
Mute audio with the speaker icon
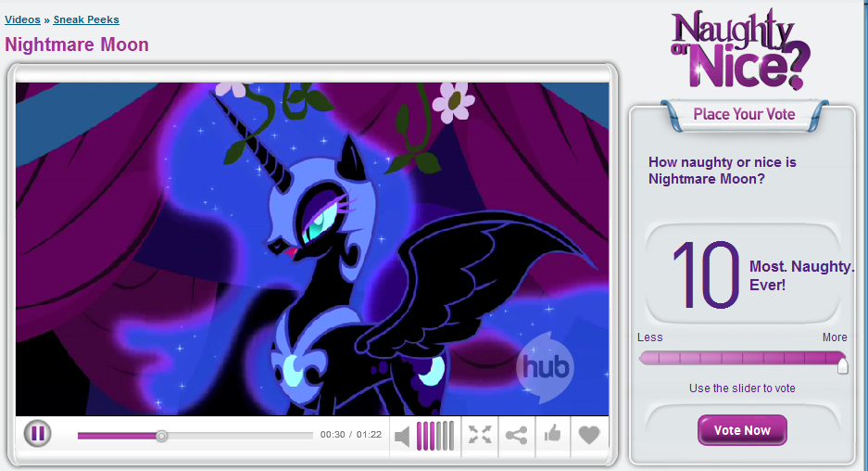[x=402, y=435]
